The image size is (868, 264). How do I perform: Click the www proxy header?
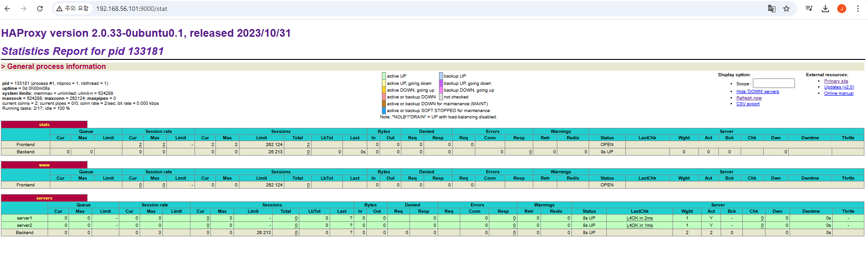(x=44, y=165)
